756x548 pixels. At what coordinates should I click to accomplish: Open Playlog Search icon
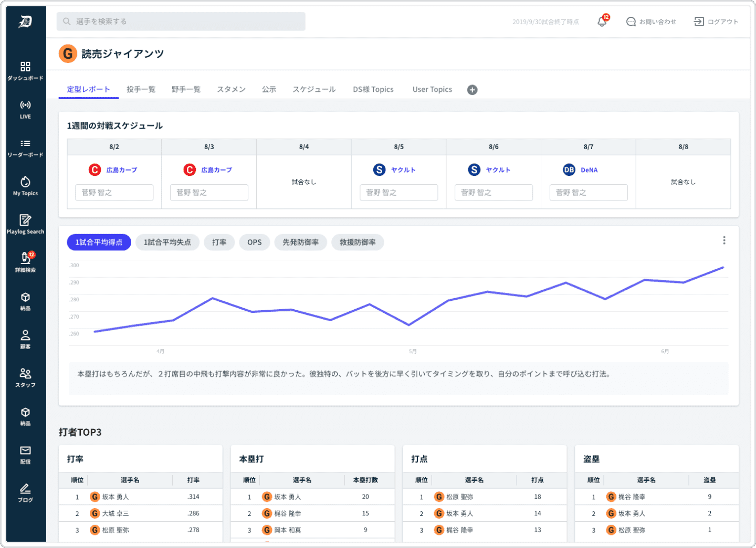coord(25,220)
